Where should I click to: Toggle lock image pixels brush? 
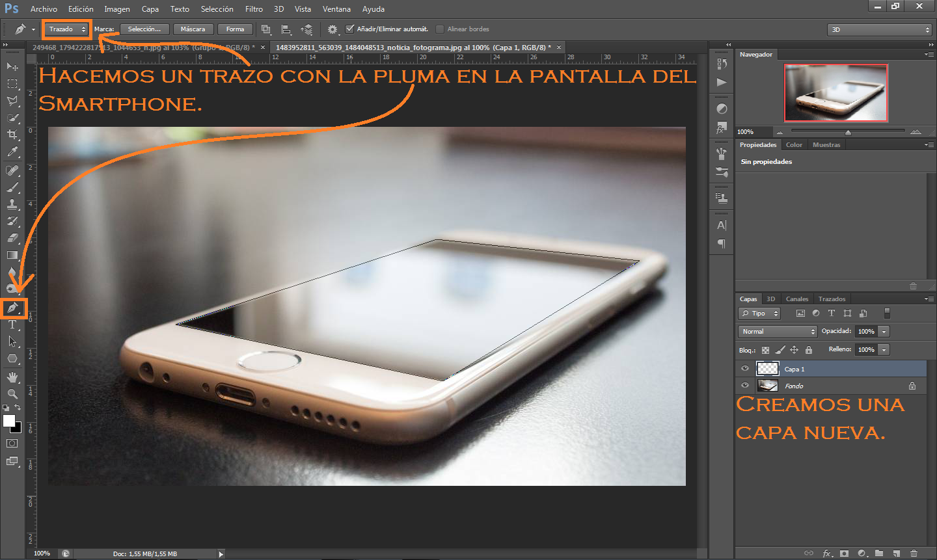pyautogui.click(x=780, y=350)
